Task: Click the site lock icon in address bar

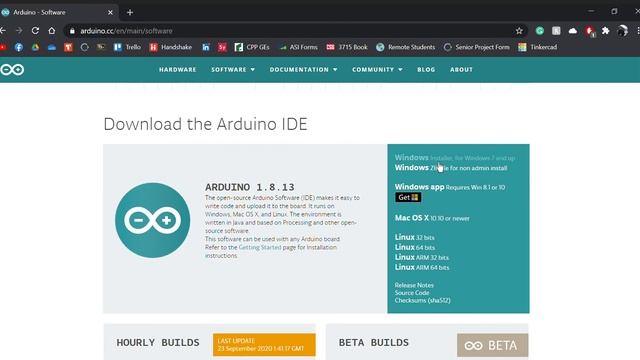Action: [x=72, y=31]
